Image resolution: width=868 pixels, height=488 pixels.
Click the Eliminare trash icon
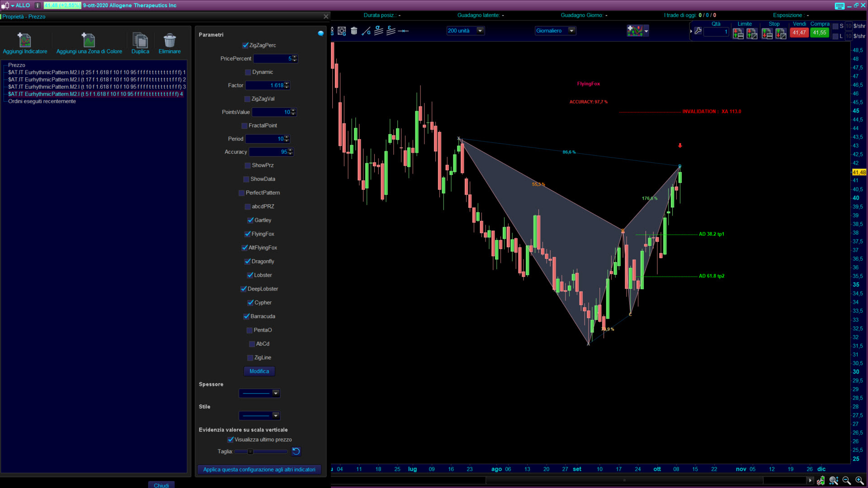[170, 40]
